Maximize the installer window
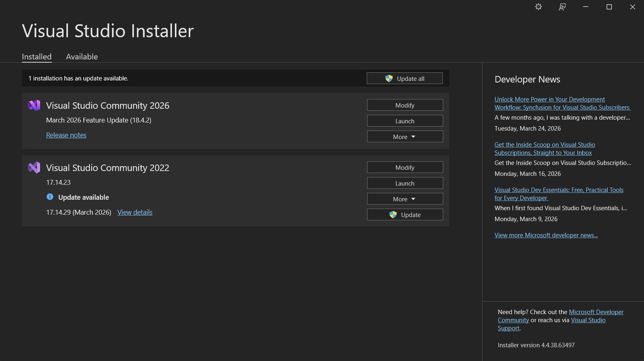The image size is (644, 361). tap(609, 7)
